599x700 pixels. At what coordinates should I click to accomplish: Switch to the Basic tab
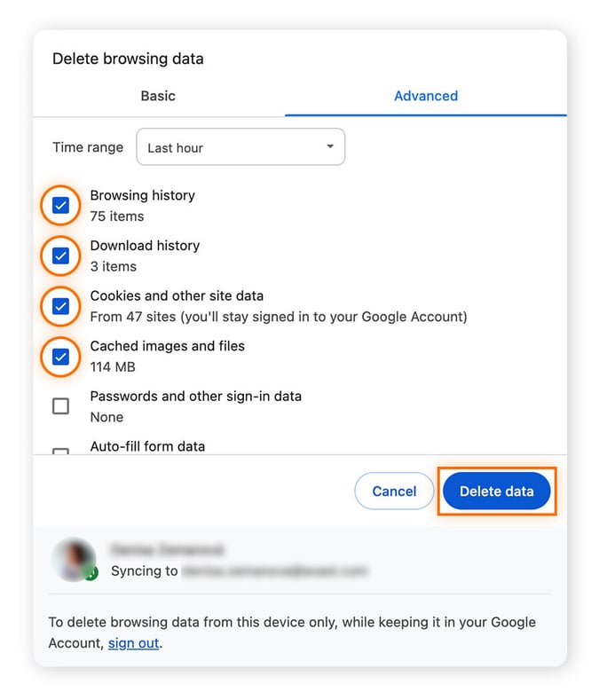158,96
